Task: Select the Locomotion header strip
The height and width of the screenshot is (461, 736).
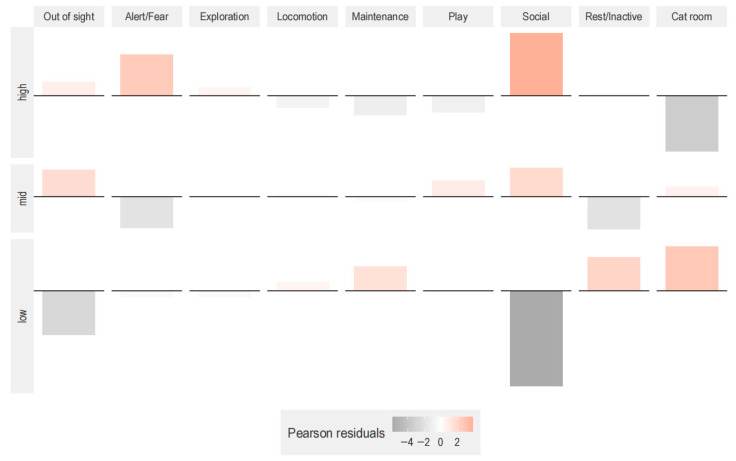Action: click(x=302, y=17)
